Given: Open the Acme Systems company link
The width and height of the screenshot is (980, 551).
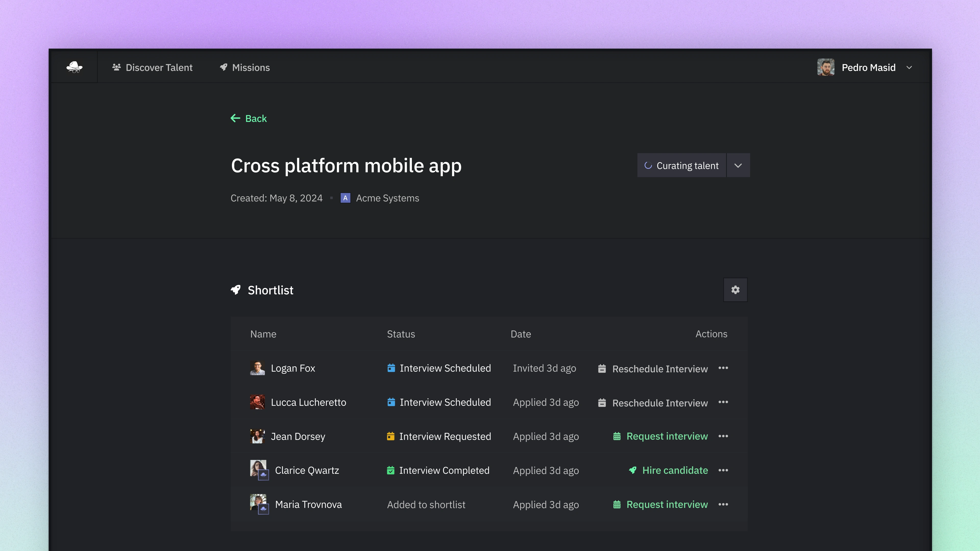Looking at the screenshot, I should point(387,198).
